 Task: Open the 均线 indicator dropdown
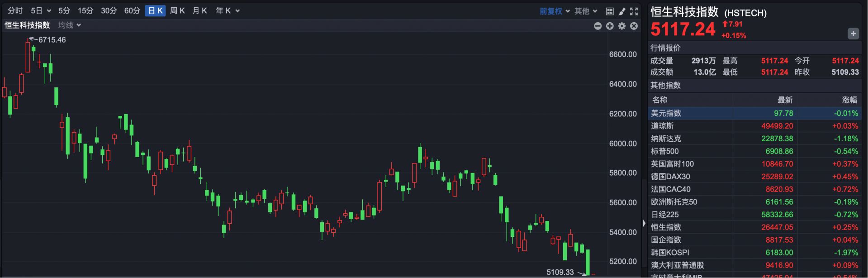tap(70, 25)
